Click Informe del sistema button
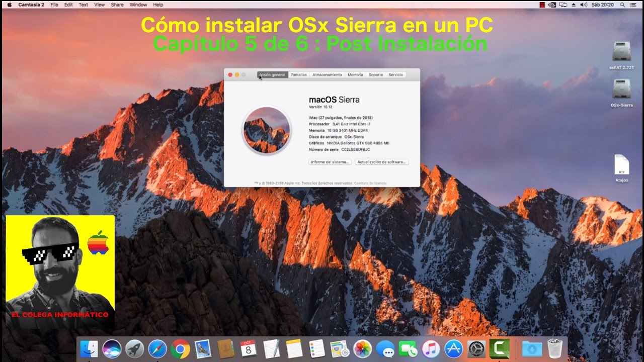Image resolution: width=644 pixels, height=362 pixels. (330, 162)
